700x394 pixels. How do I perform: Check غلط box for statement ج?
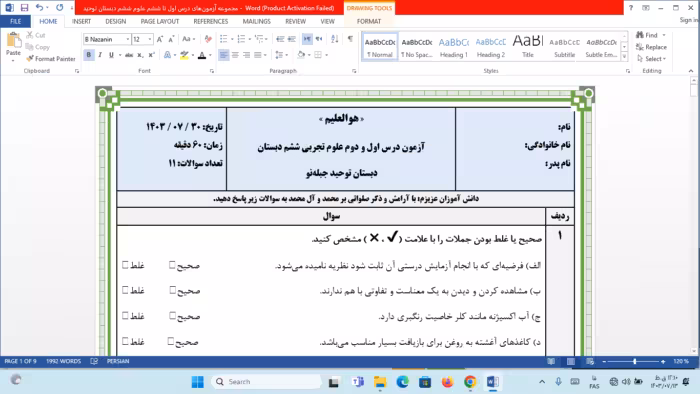pyautogui.click(x=125, y=315)
